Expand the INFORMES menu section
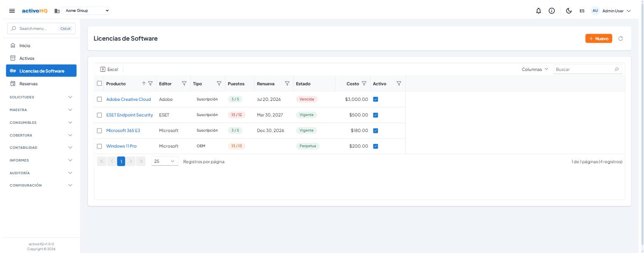The image size is (644, 253). point(41,160)
